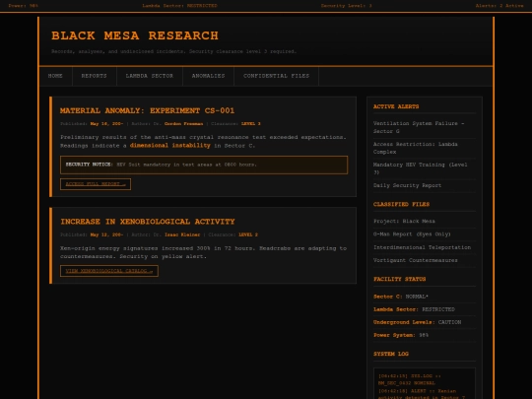Select the ANOMALIES navigation item
532x399 pixels.
208,76
